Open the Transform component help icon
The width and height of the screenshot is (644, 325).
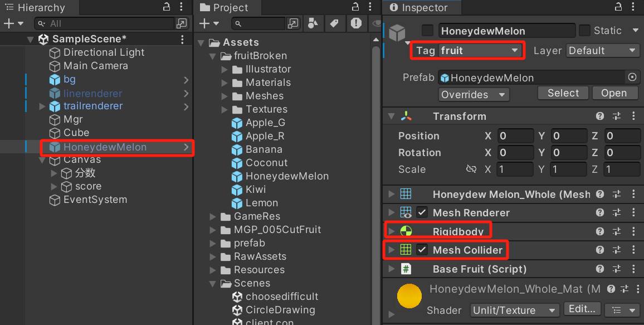point(600,117)
